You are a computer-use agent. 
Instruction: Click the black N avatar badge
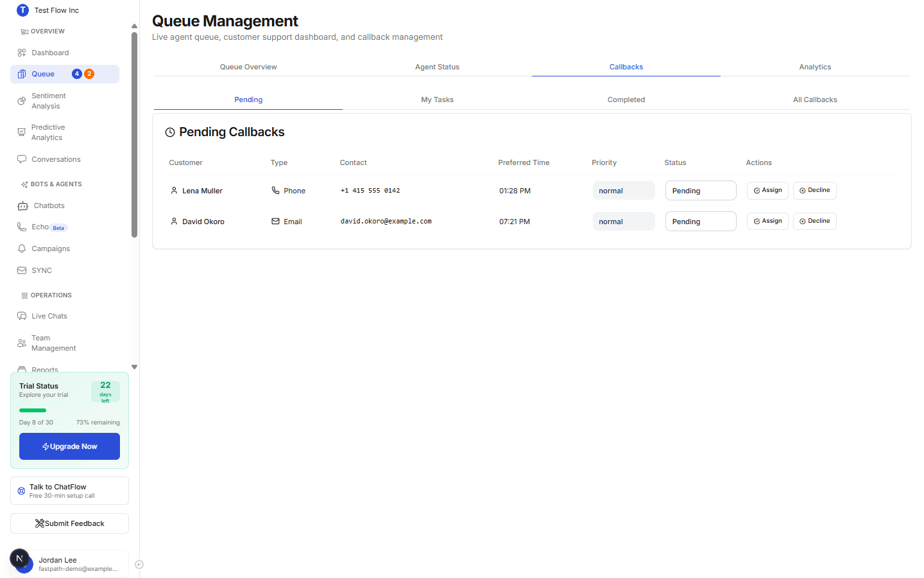click(19, 558)
